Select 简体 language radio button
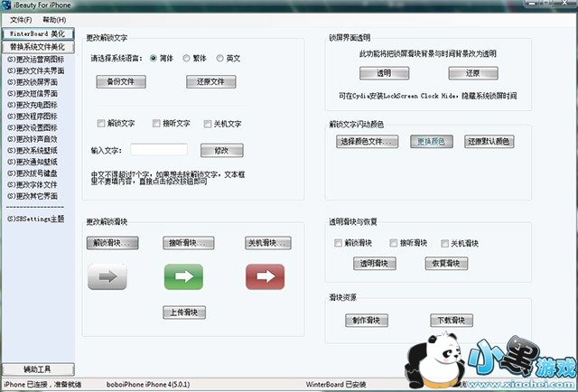This screenshot has height=392, width=578. pos(154,59)
